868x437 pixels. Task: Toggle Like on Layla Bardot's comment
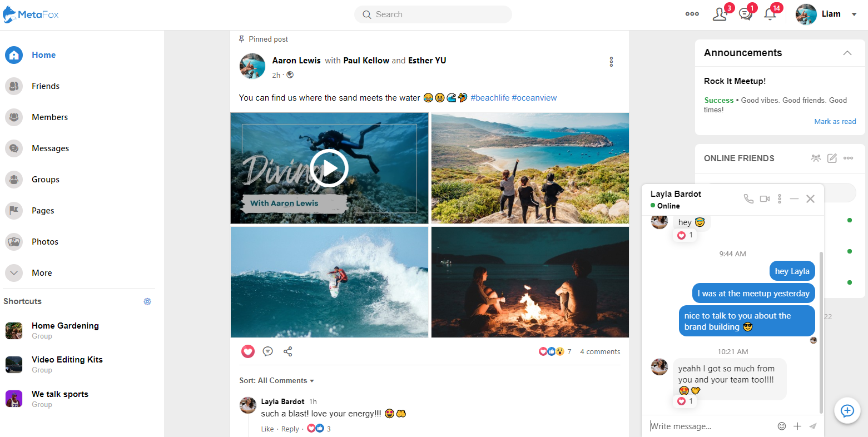pos(267,429)
